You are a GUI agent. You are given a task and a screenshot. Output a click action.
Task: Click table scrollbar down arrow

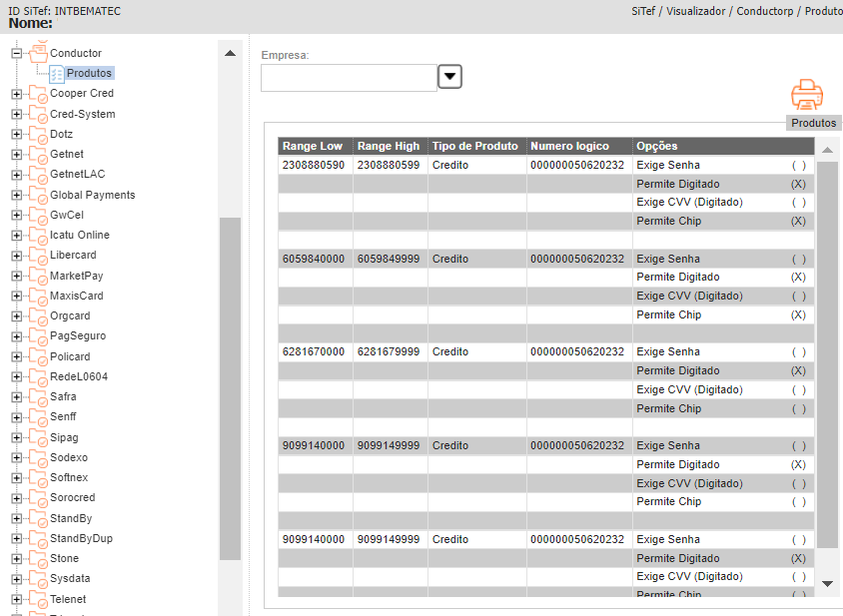[827, 584]
